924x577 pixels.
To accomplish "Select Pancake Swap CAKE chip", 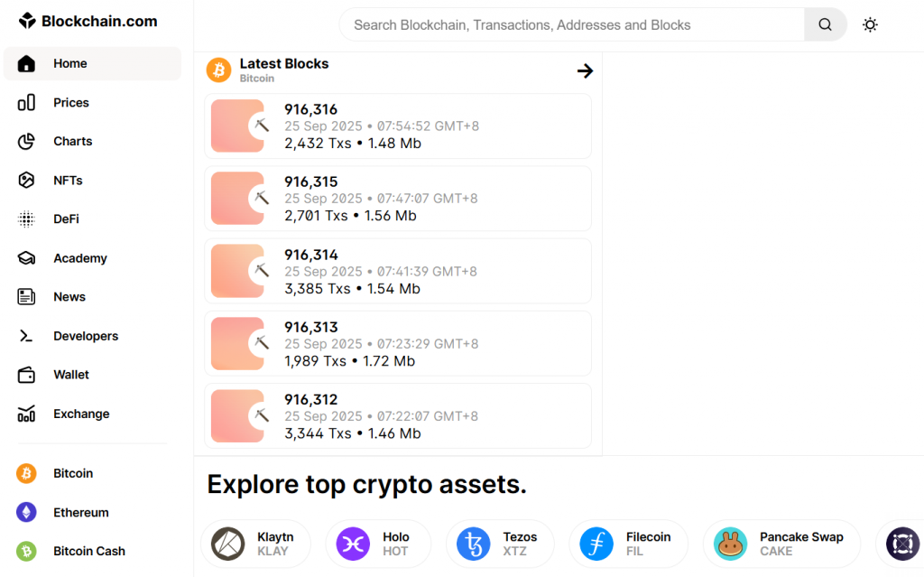I will tap(781, 544).
